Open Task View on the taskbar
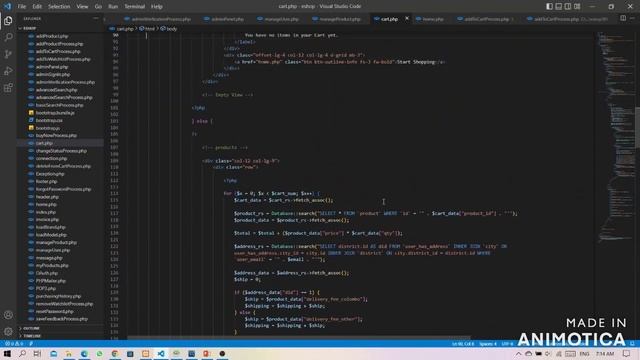This screenshot has width=640, height=360. coord(37,354)
